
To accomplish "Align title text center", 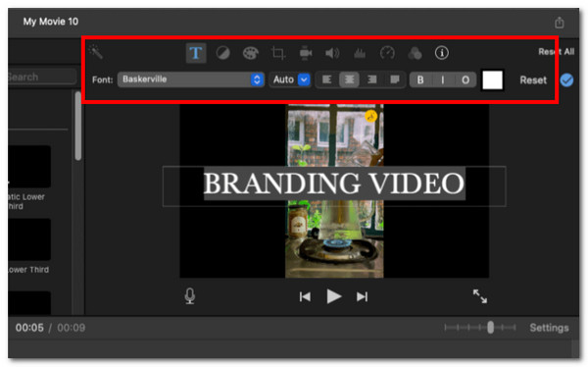I will pyautogui.click(x=349, y=79).
